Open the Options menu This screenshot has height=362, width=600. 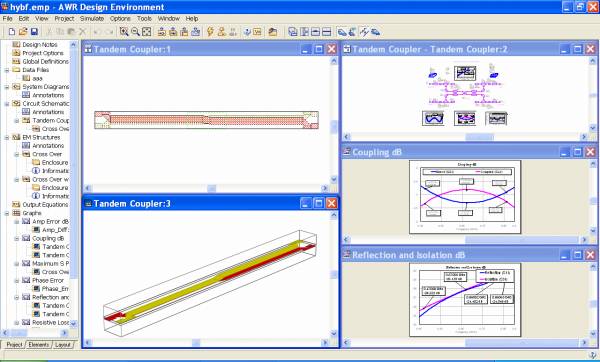(120, 18)
